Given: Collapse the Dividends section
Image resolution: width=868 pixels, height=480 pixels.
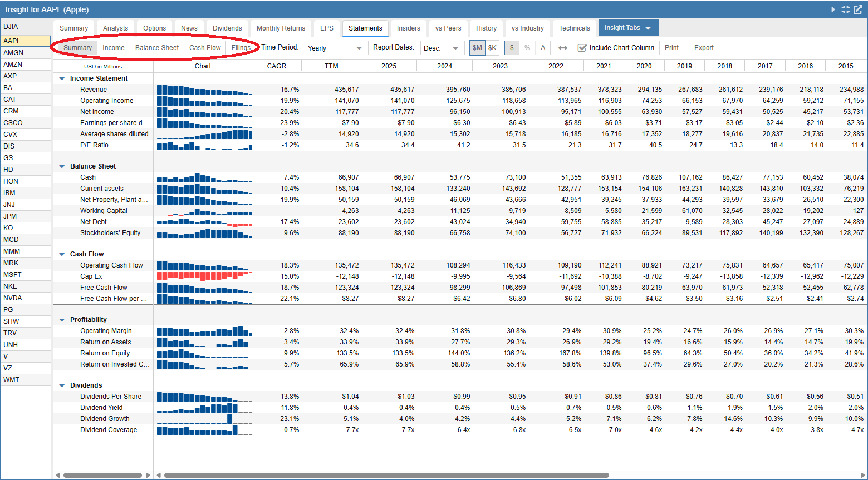Looking at the screenshot, I should click(62, 385).
